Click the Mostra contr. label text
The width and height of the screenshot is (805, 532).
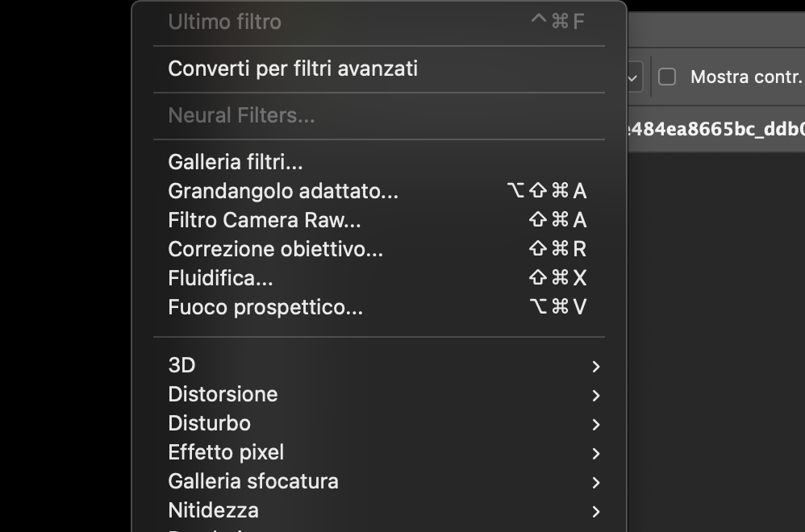coord(746,77)
